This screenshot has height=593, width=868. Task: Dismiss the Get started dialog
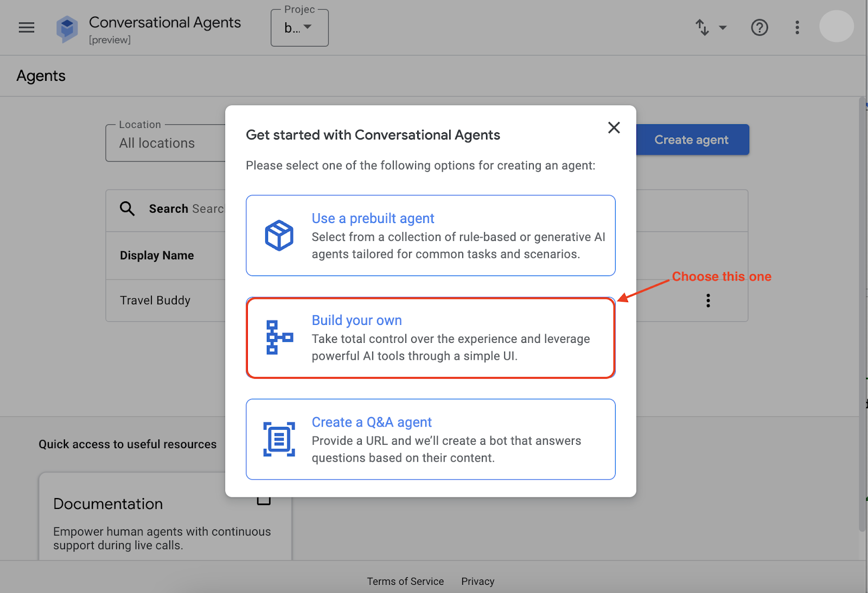(x=614, y=127)
